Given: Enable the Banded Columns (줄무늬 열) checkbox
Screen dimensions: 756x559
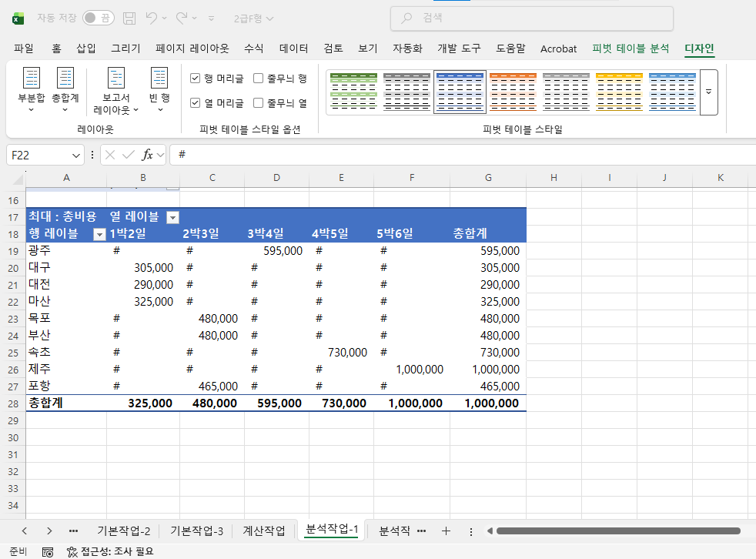Looking at the screenshot, I should pyautogui.click(x=259, y=102).
